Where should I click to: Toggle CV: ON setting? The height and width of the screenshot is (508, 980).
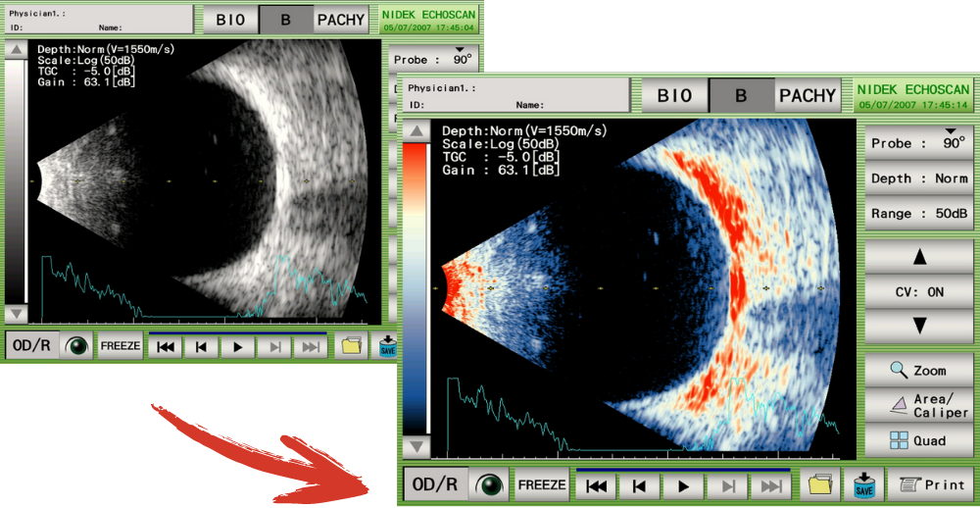click(920, 291)
